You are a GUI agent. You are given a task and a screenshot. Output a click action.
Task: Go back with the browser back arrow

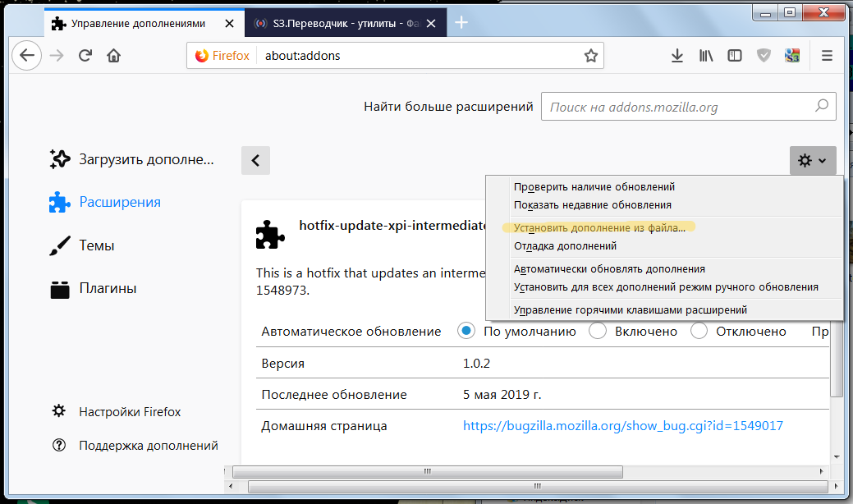click(26, 56)
